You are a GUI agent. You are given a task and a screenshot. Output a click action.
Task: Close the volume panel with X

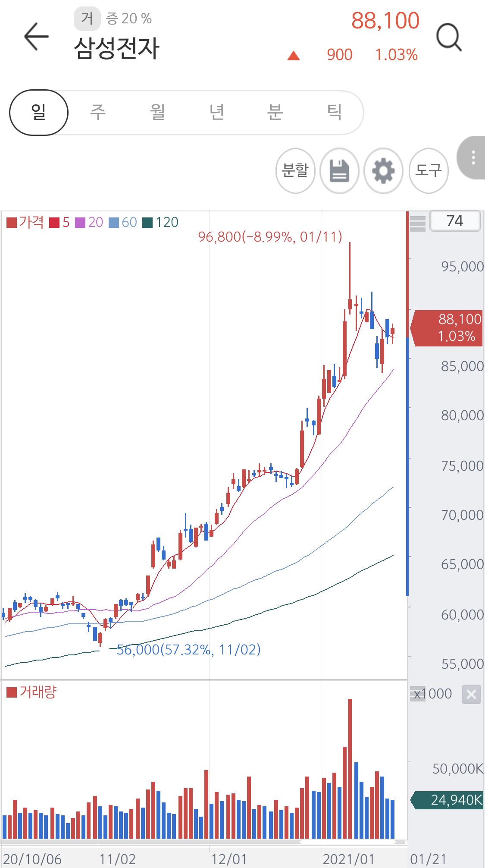[x=471, y=694]
